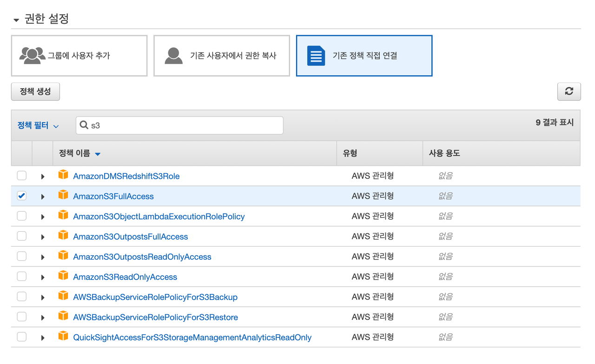The width and height of the screenshot is (595, 364).
Task: Click the 권한 설정 section heading
Action: 46,19
